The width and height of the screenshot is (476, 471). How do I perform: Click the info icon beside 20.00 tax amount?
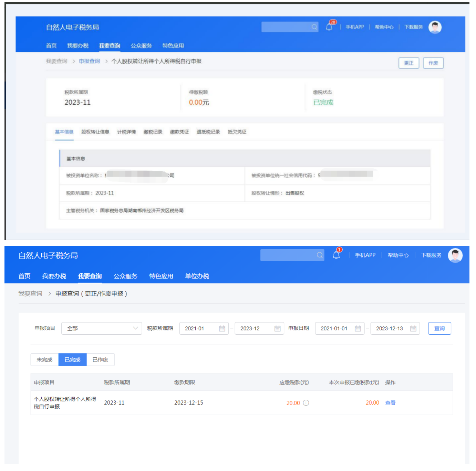pyautogui.click(x=306, y=403)
